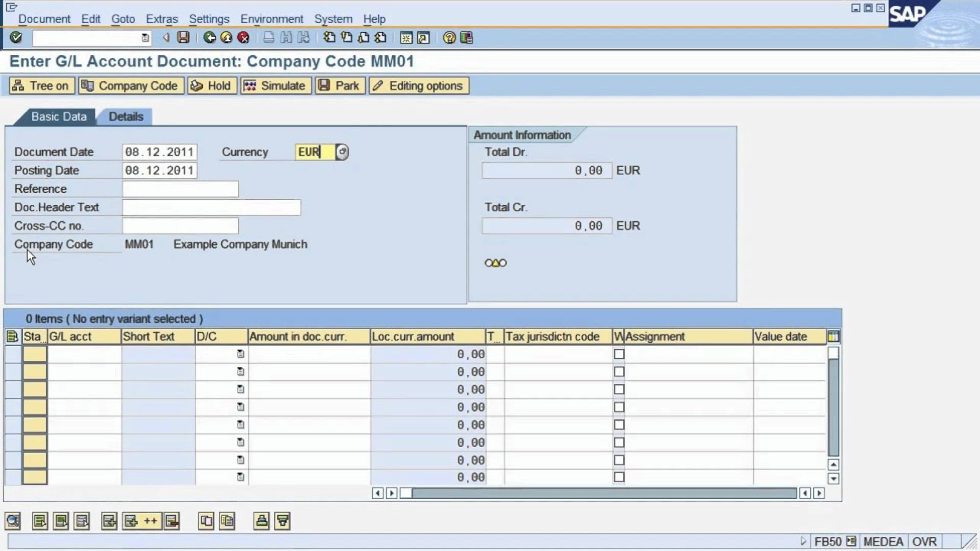Tick the W. checkbox in the third item row
Viewport: 980px width, 551px height.
(619, 390)
